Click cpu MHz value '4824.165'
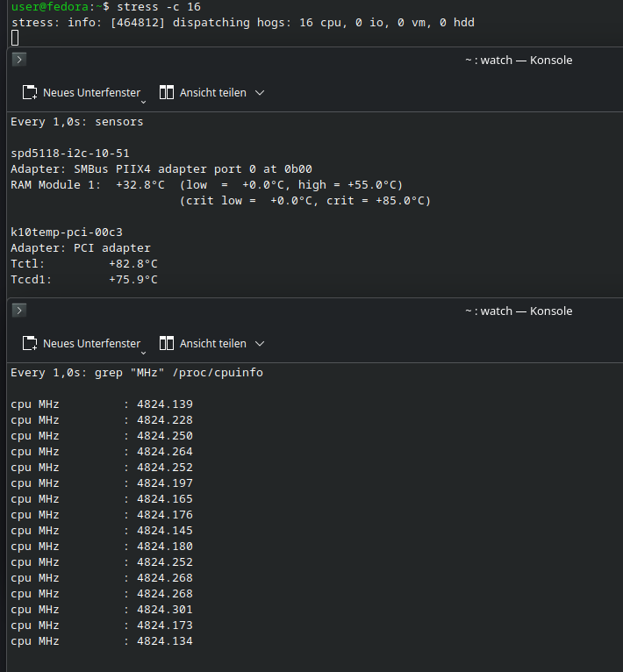623x672 pixels. [165, 499]
